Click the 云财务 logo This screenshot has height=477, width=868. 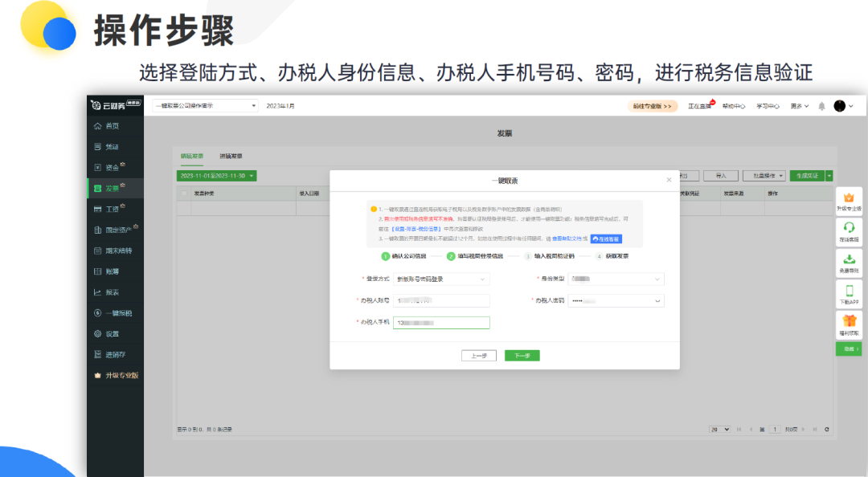click(115, 105)
